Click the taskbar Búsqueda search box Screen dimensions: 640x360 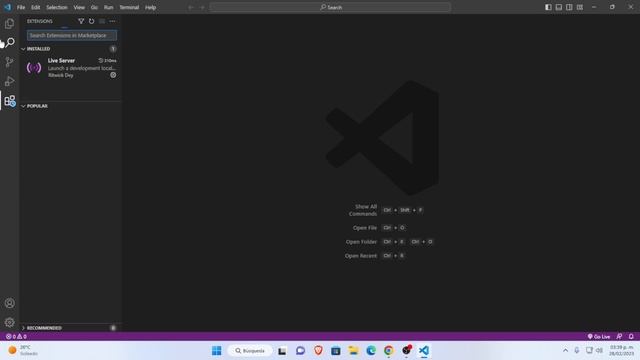pos(250,351)
